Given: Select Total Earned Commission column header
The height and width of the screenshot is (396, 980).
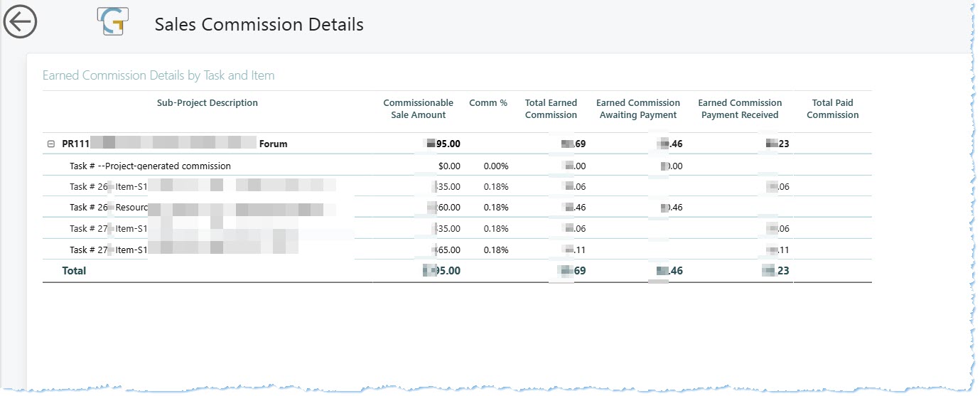Looking at the screenshot, I should [x=551, y=109].
